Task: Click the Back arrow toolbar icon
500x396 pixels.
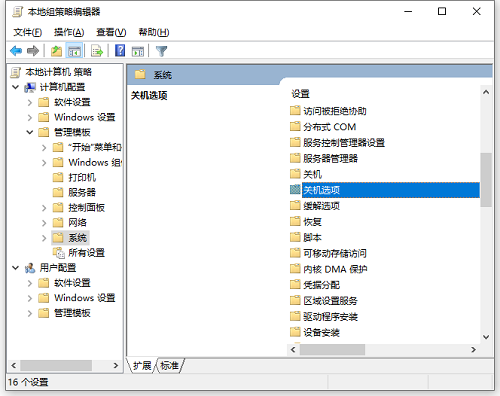Action: coord(16,51)
